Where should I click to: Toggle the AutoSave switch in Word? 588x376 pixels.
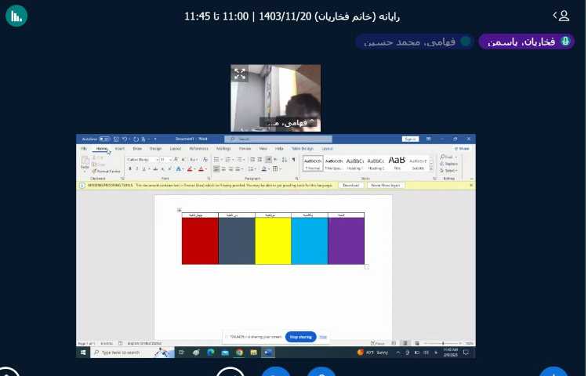pos(104,139)
